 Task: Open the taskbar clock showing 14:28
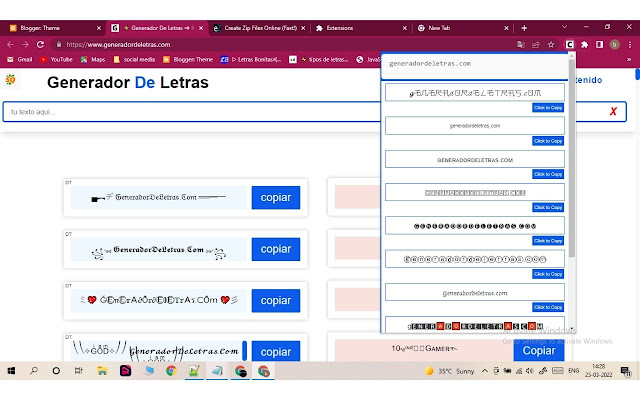click(598, 371)
